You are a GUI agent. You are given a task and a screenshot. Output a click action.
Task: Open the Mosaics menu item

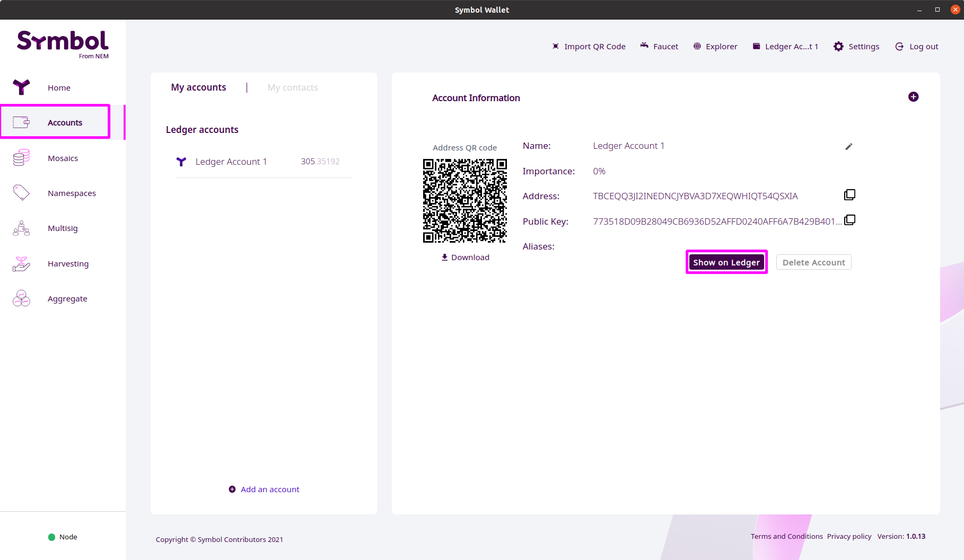[63, 158]
